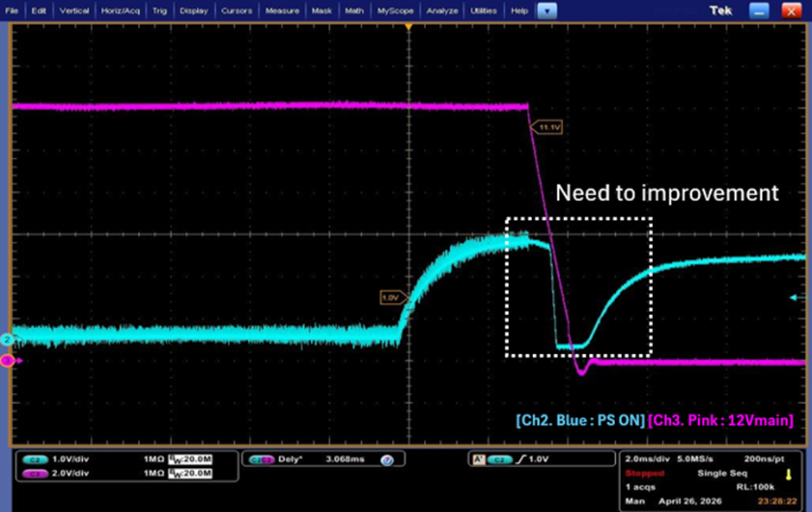Click the Ch2 bandwidth limit 20.0M indicator

[x=191, y=459]
